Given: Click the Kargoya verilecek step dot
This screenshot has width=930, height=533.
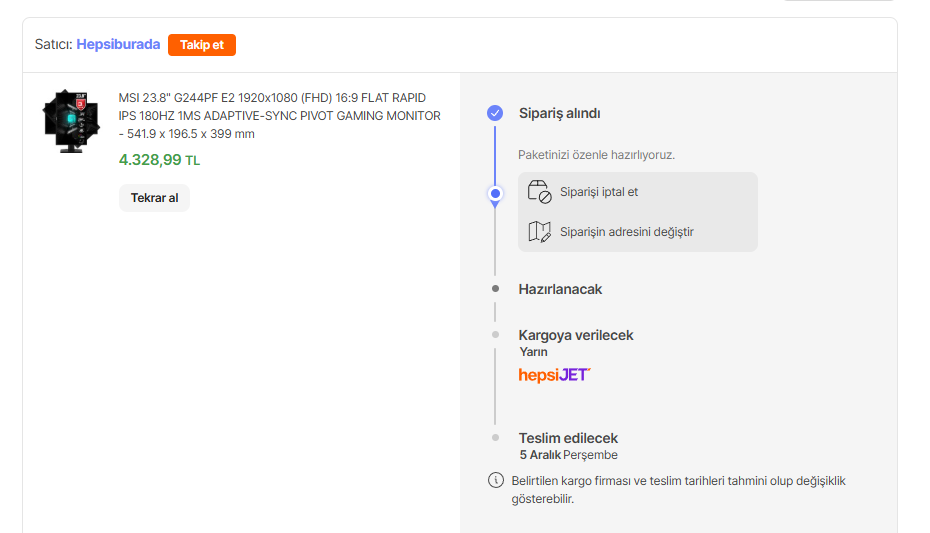Looking at the screenshot, I should [495, 335].
